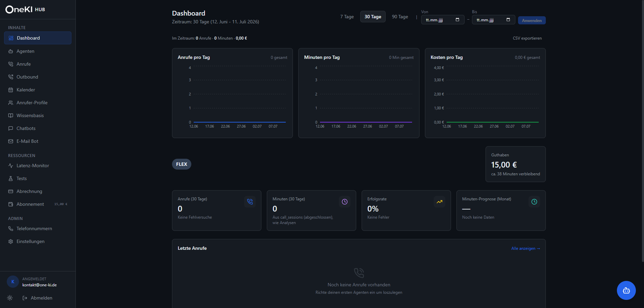
Task: Open the Chatbots label in sidebar
Action: pos(26,128)
